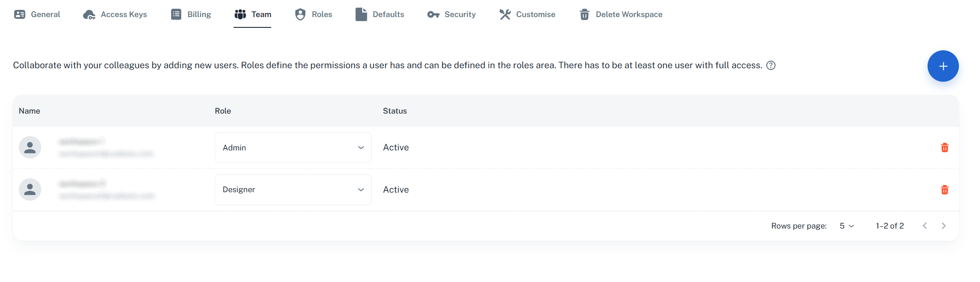Click the blue add user plus button
980x282 pixels.
tap(943, 66)
